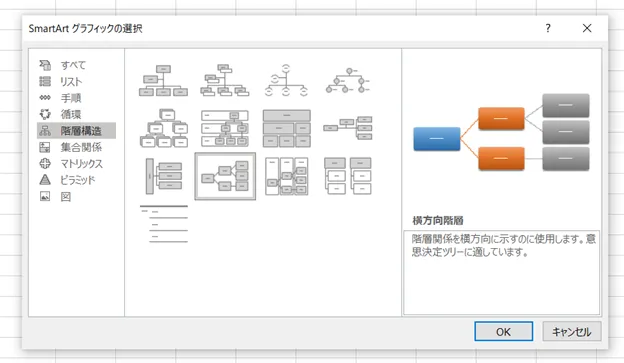Screen dimensions: 624x363
Task: Click the キャンセル button
Action: (x=572, y=332)
